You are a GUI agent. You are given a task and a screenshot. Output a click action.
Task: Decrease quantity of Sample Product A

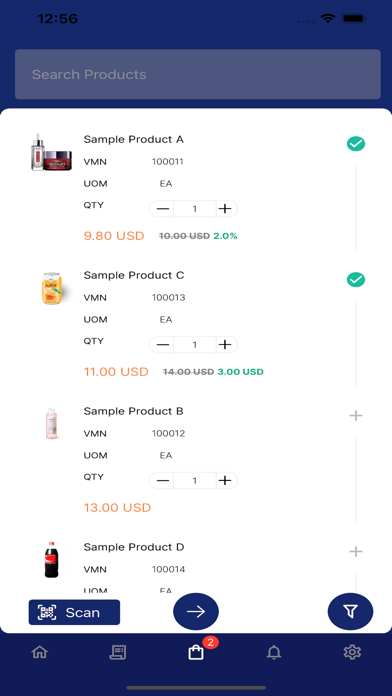point(162,209)
